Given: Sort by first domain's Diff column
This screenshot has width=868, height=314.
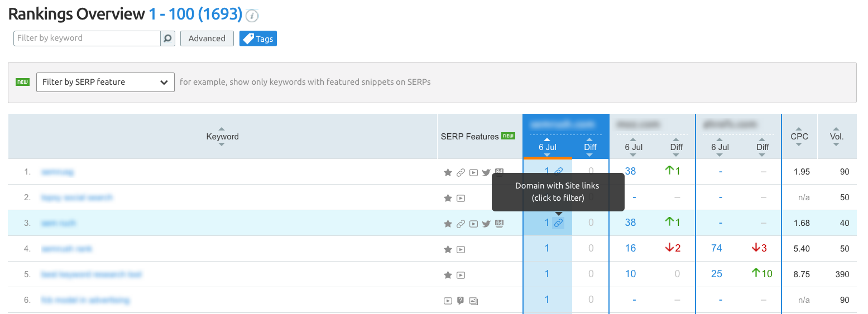Looking at the screenshot, I should pos(590,147).
